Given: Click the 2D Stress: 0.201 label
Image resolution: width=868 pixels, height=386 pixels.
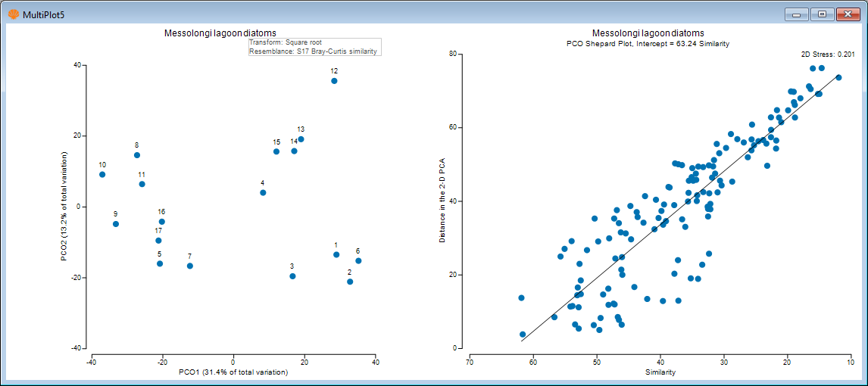Looking at the screenshot, I should [827, 54].
